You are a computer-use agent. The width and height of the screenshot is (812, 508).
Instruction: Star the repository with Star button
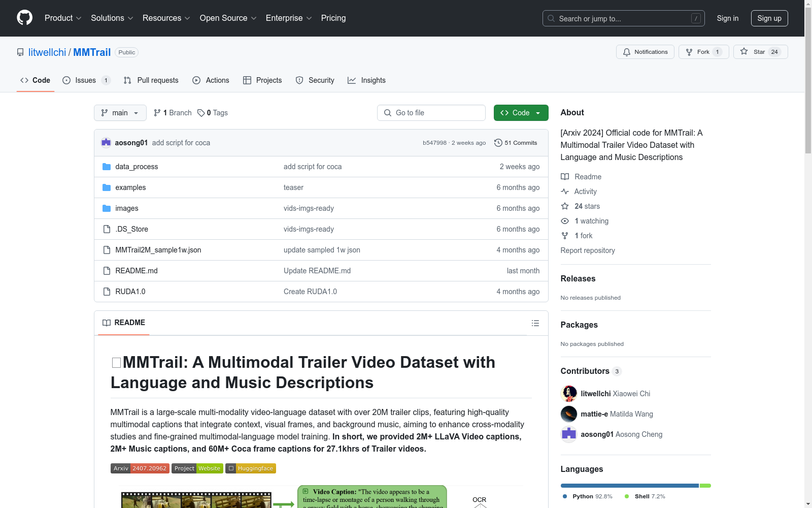(760, 52)
